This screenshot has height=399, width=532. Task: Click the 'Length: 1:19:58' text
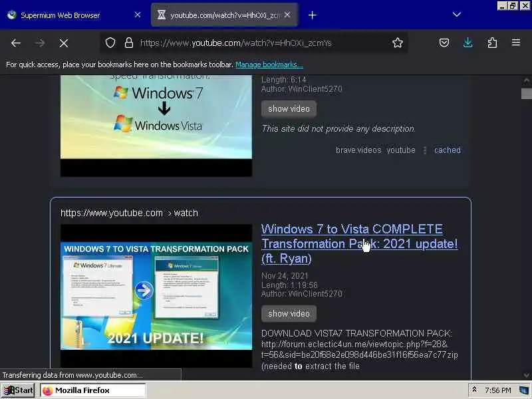[x=289, y=285]
